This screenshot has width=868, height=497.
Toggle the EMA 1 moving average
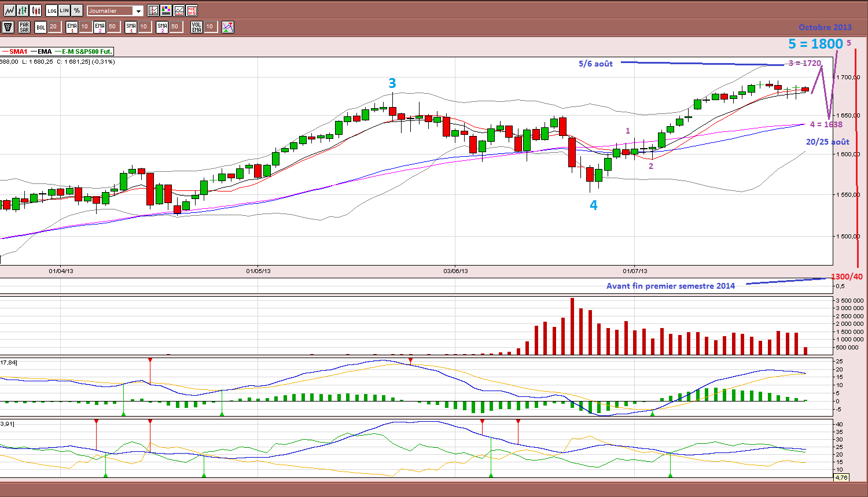click(x=72, y=27)
